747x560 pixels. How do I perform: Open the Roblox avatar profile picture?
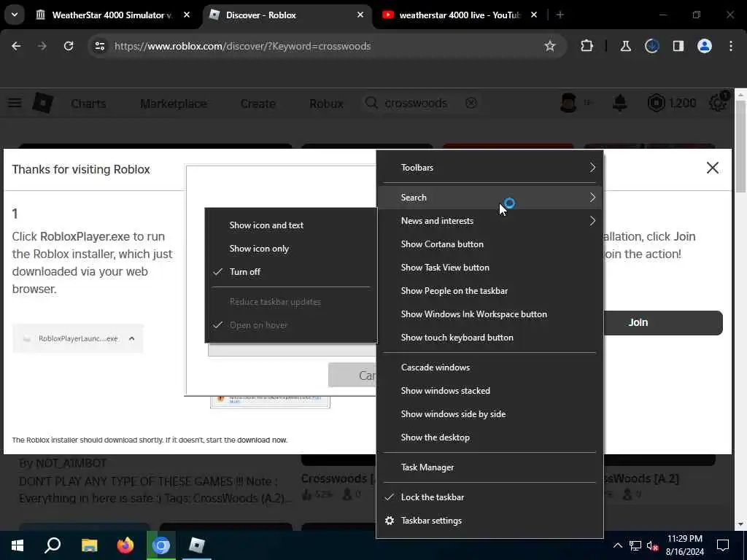coord(569,103)
